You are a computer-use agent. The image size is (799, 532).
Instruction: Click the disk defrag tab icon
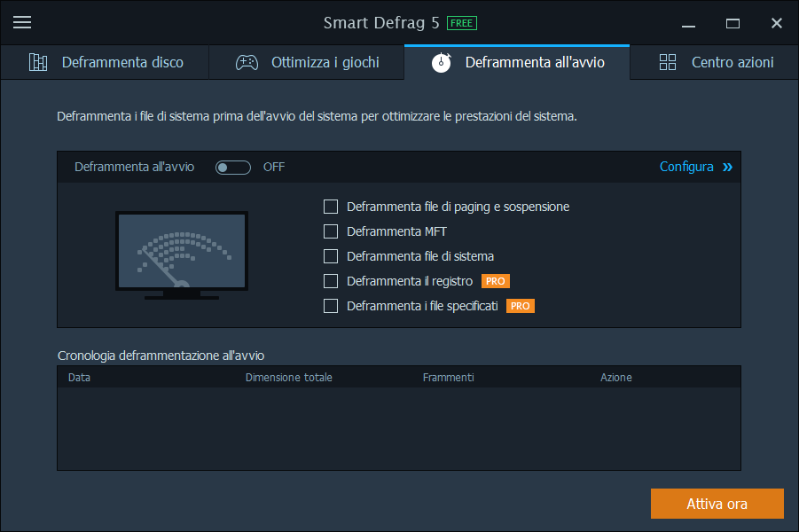coord(38,62)
